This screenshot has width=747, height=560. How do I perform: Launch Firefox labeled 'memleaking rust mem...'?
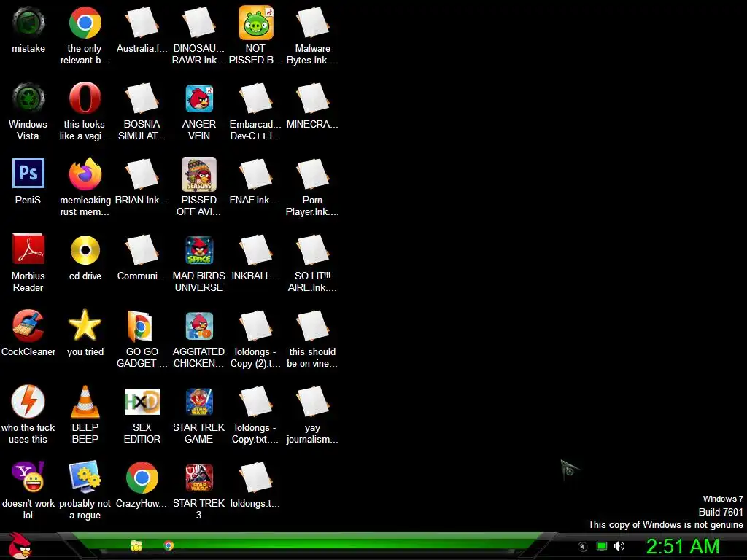(x=85, y=174)
